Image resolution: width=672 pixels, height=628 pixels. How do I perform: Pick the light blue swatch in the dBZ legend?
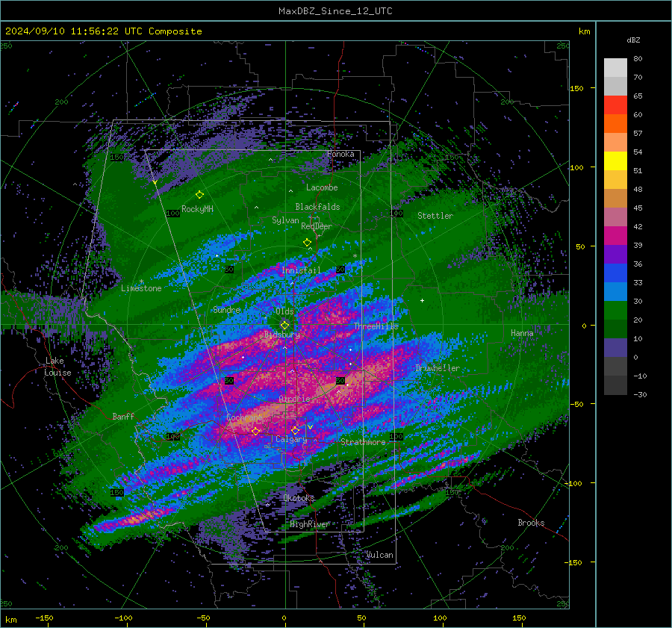tap(615, 291)
